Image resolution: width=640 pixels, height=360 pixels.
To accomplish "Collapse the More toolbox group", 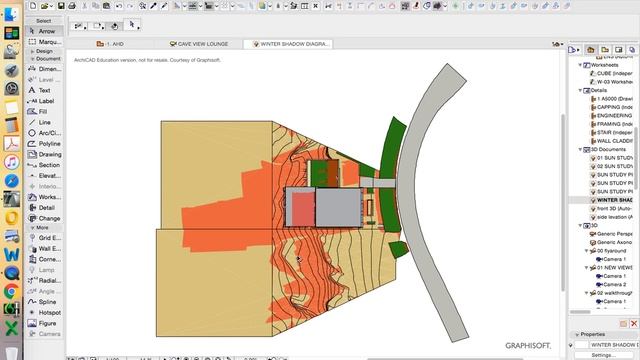I will tap(32, 228).
